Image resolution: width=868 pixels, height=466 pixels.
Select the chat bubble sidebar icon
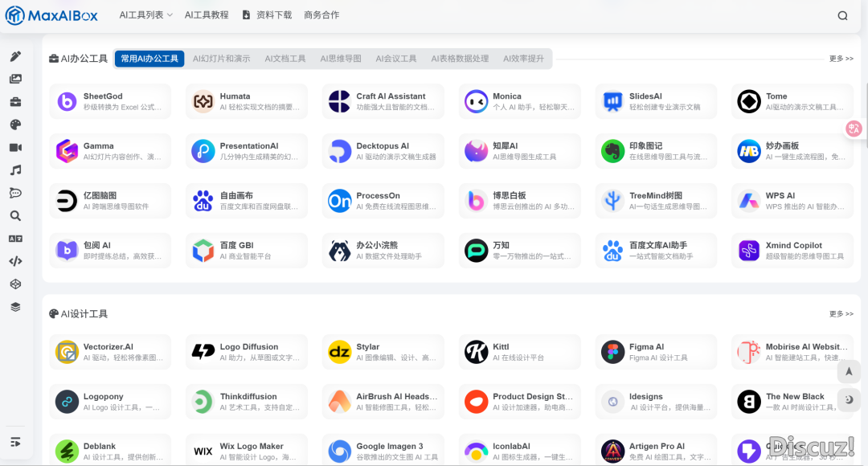coord(15,193)
